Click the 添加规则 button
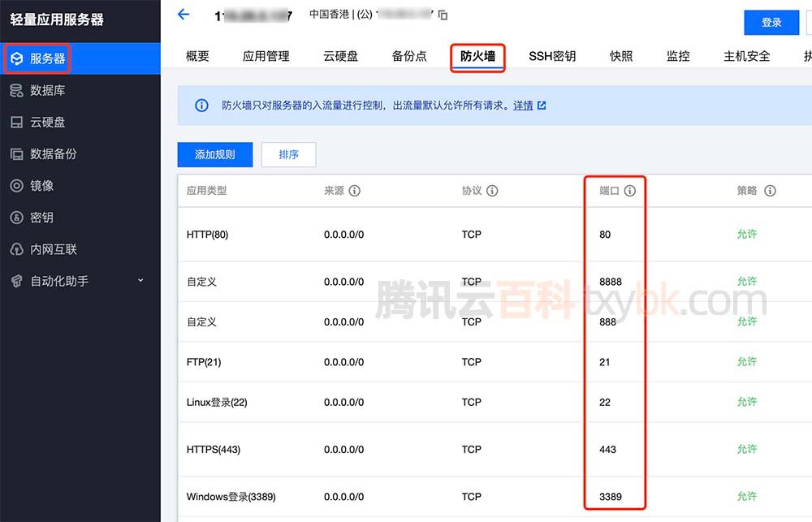Viewport: 812px width, 522px height. point(215,154)
